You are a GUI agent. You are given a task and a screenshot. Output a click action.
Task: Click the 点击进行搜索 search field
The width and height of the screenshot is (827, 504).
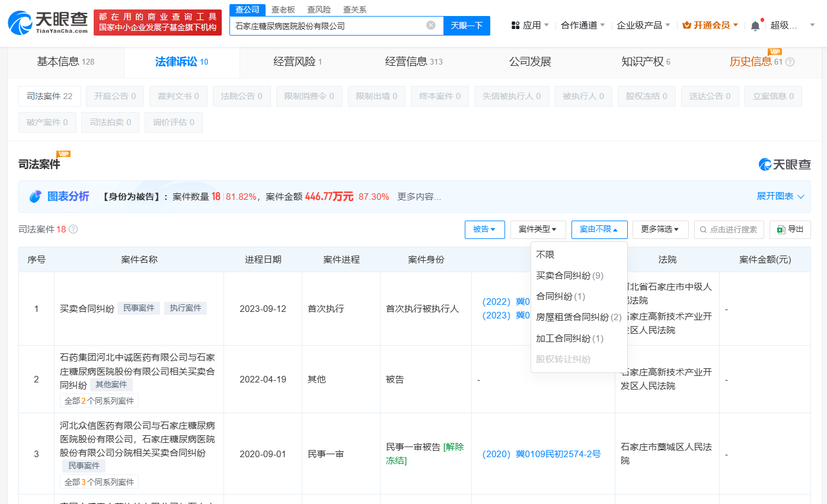(729, 229)
